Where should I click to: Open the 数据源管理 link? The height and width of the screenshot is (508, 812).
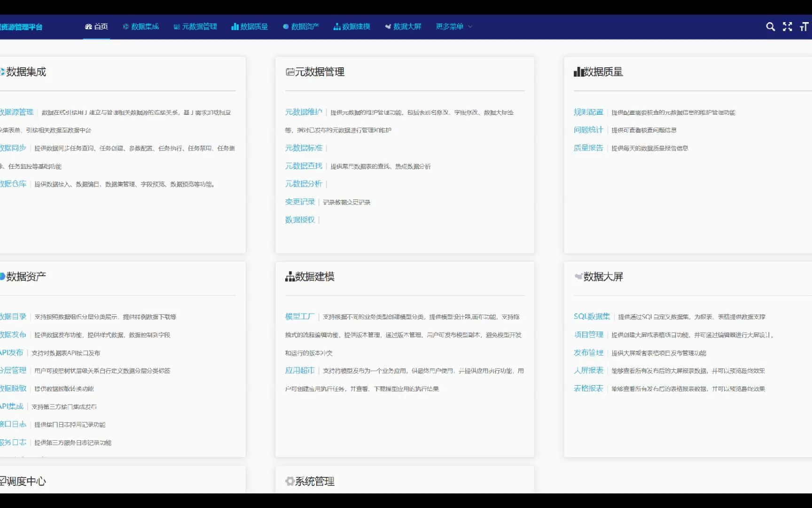pyautogui.click(x=17, y=112)
